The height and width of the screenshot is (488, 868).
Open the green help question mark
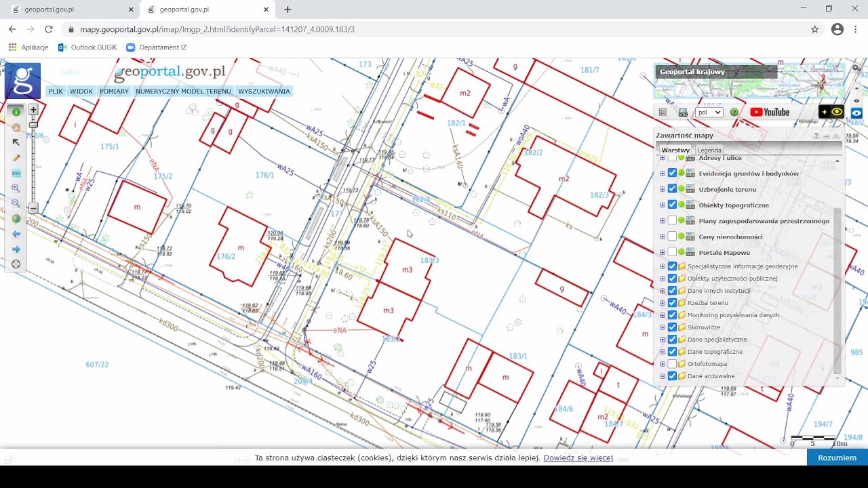pyautogui.click(x=734, y=113)
